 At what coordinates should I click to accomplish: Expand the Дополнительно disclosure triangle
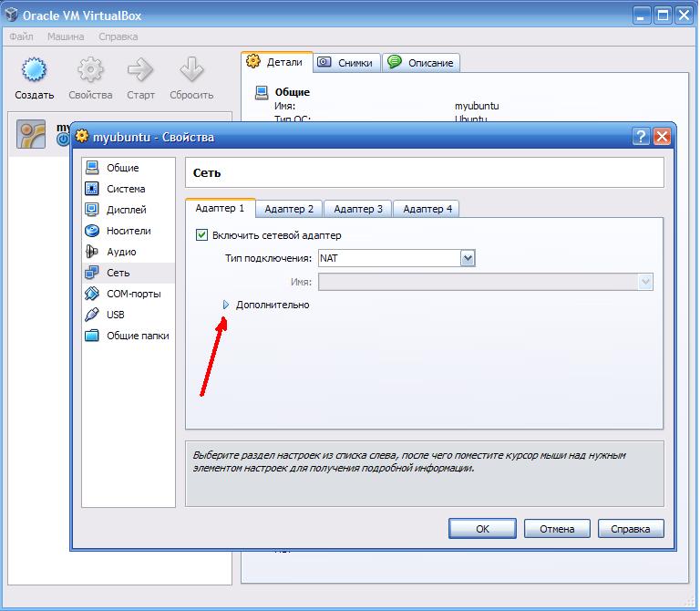[226, 305]
